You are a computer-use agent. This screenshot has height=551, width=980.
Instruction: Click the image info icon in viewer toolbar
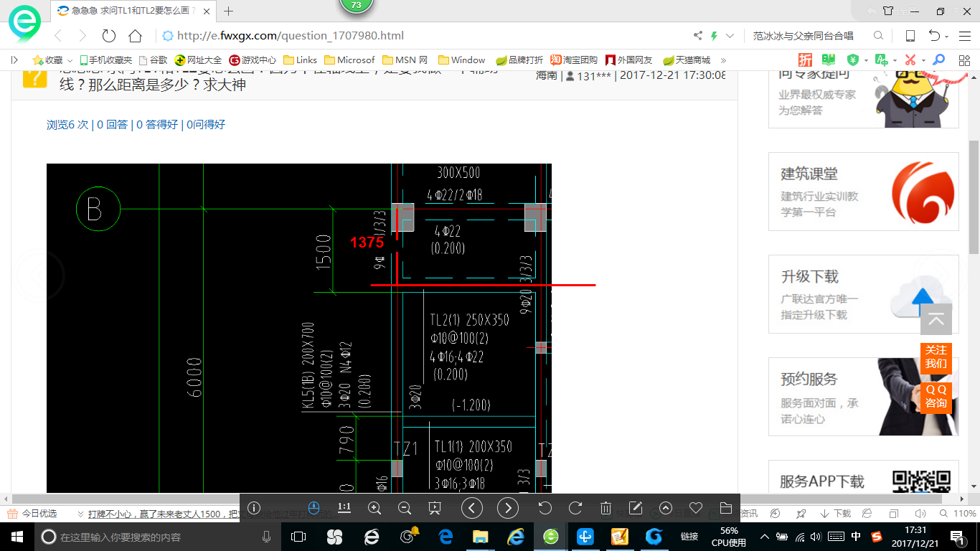(254, 508)
